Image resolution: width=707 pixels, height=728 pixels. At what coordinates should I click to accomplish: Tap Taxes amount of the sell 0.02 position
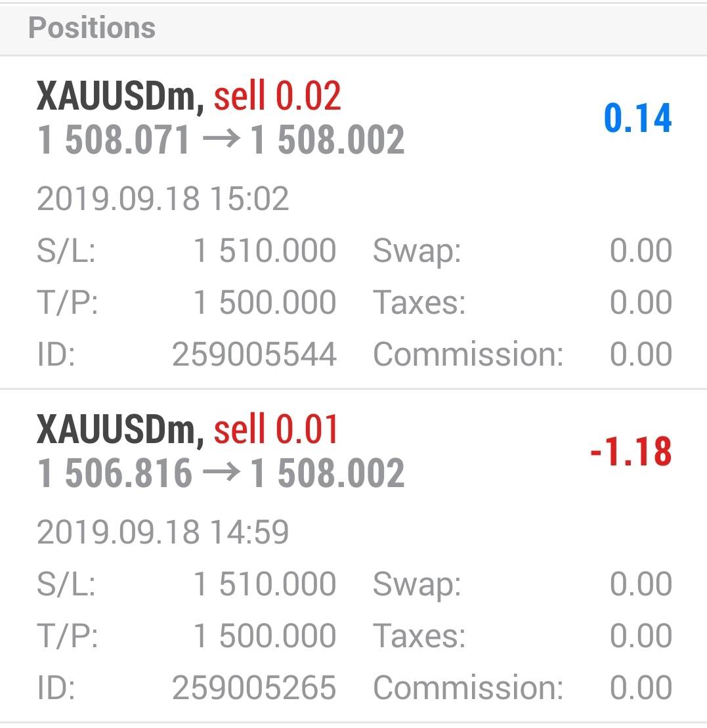click(x=641, y=303)
